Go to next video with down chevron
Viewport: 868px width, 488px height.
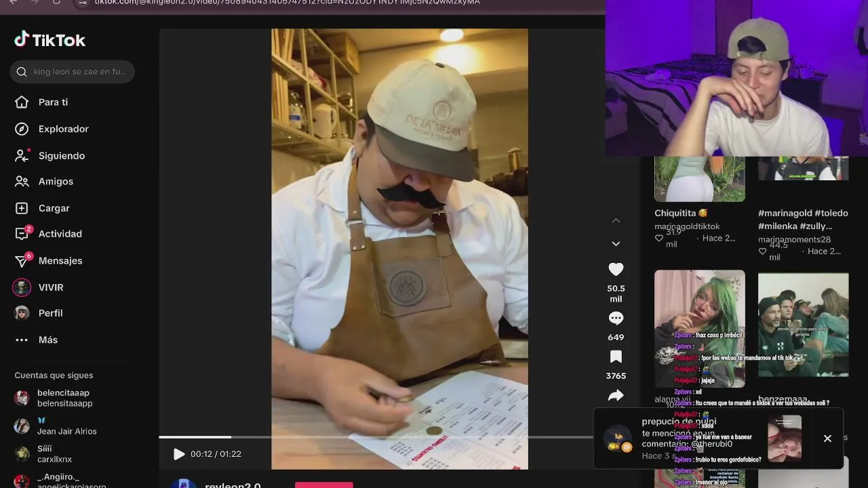tap(616, 243)
